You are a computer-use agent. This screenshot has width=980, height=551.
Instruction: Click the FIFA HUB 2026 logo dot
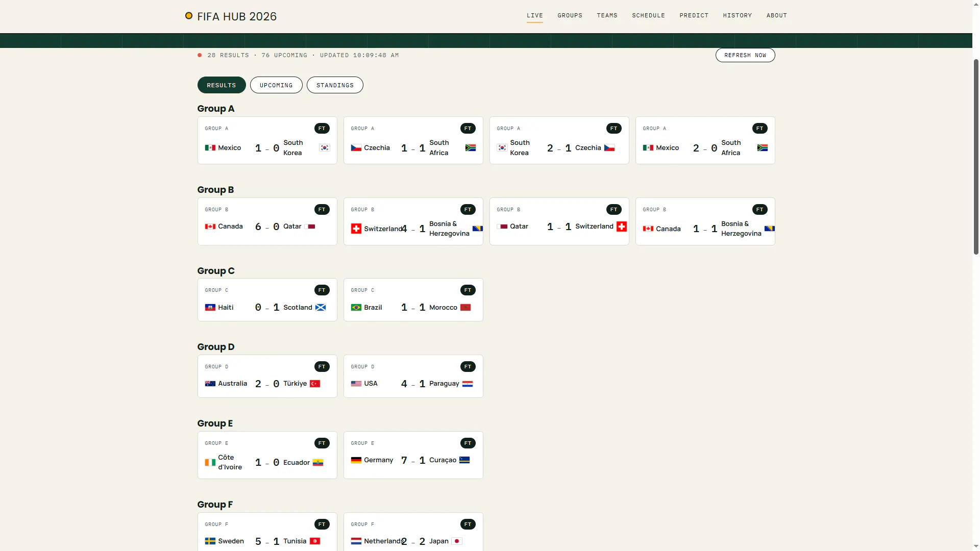[x=189, y=16]
